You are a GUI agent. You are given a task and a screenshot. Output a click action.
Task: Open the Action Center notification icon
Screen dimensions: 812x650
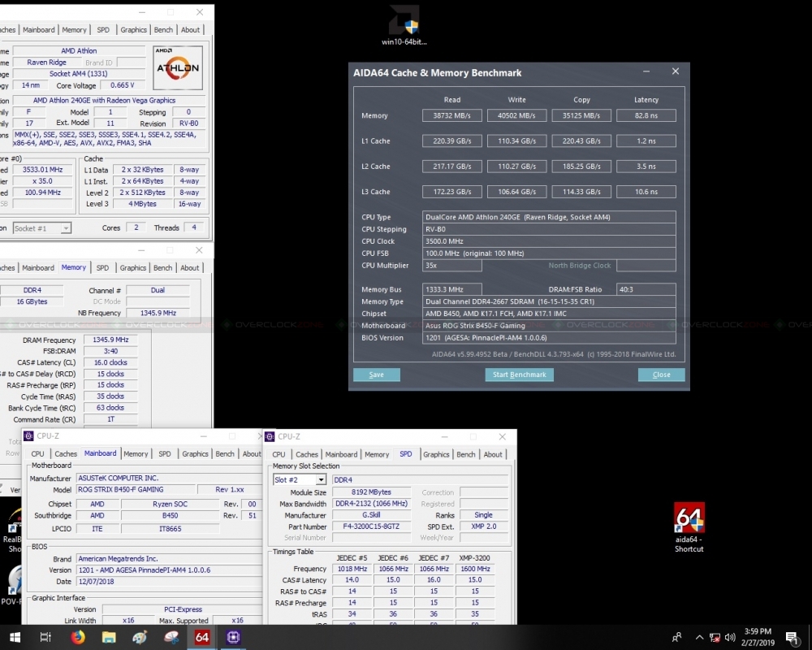[793, 637]
